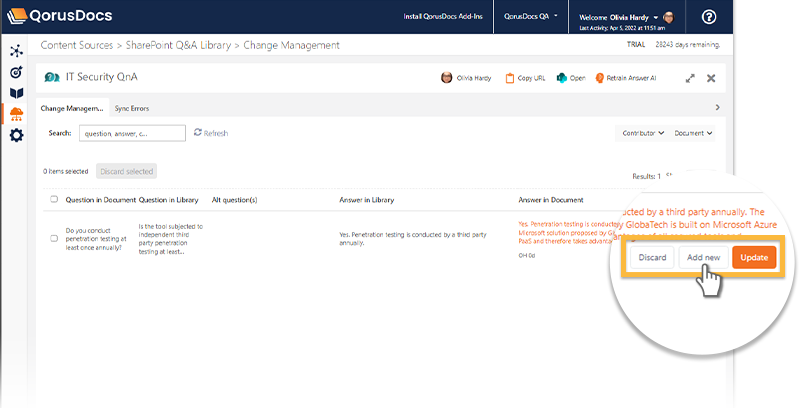Tick the select-all checkbox in table header
800x408 pixels.
tap(54, 200)
